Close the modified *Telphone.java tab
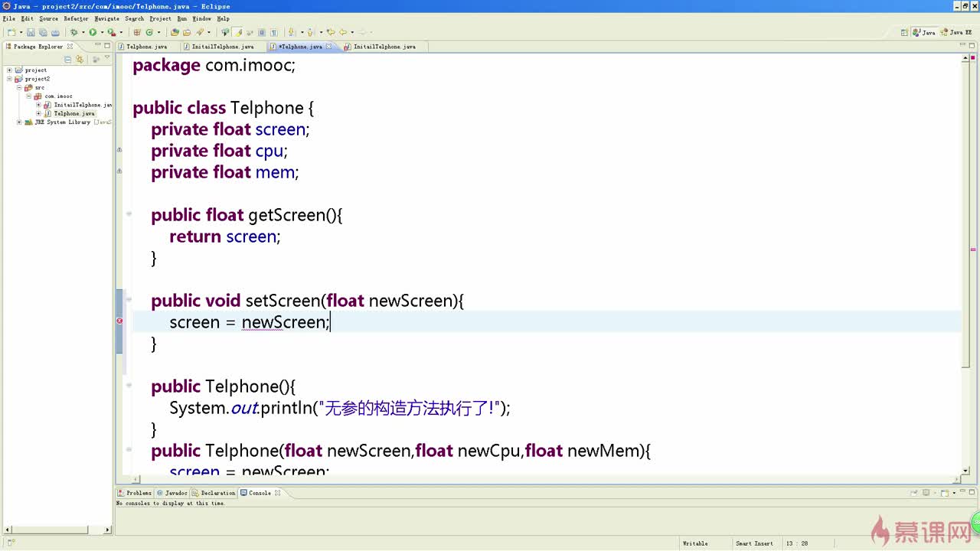The height and width of the screenshot is (551, 980). point(329,47)
